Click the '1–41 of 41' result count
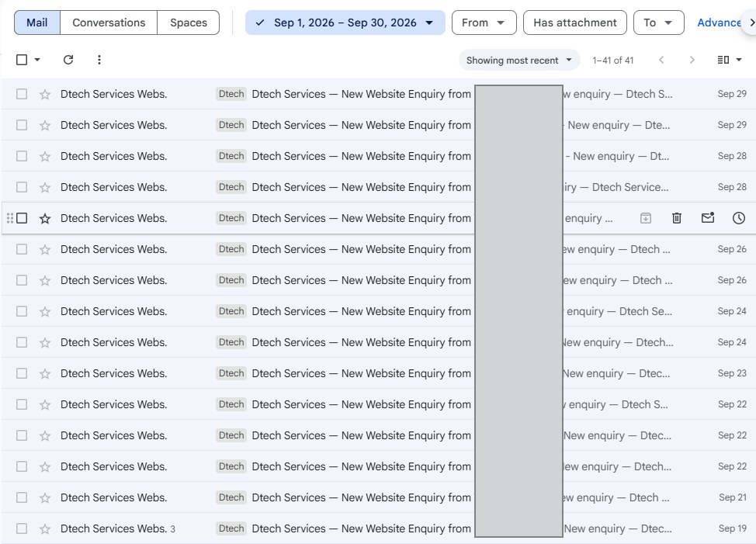 coord(613,61)
